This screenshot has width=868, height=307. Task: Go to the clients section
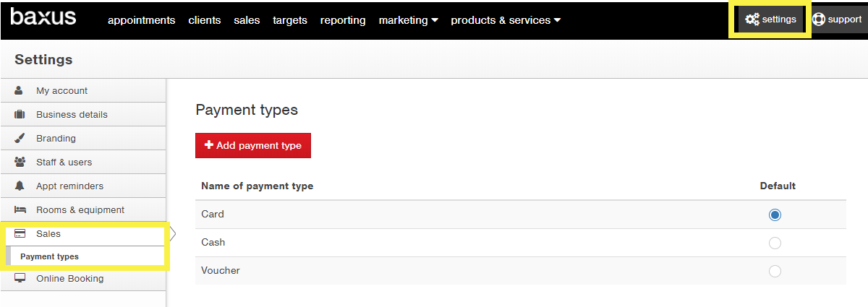205,20
